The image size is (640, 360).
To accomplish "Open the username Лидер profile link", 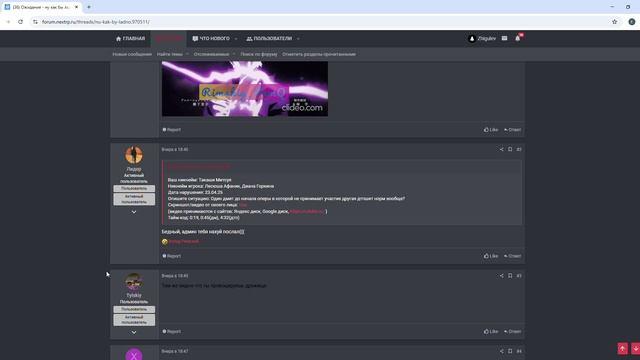I will pyautogui.click(x=134, y=169).
